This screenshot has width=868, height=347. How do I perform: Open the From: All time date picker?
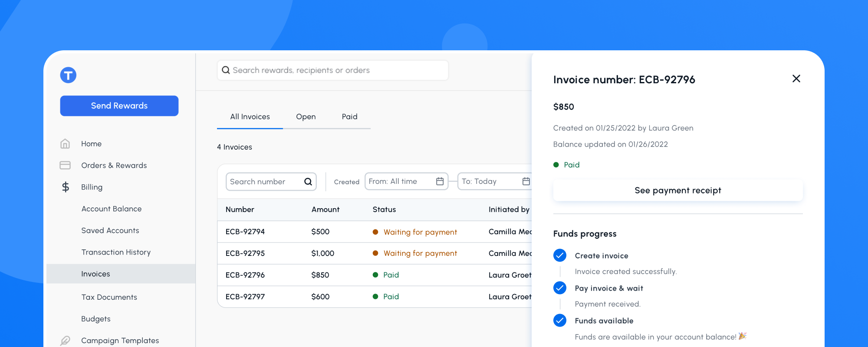click(x=407, y=181)
